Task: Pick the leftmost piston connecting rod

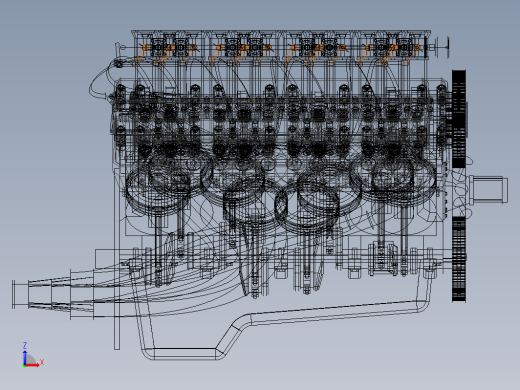Action: point(158,248)
